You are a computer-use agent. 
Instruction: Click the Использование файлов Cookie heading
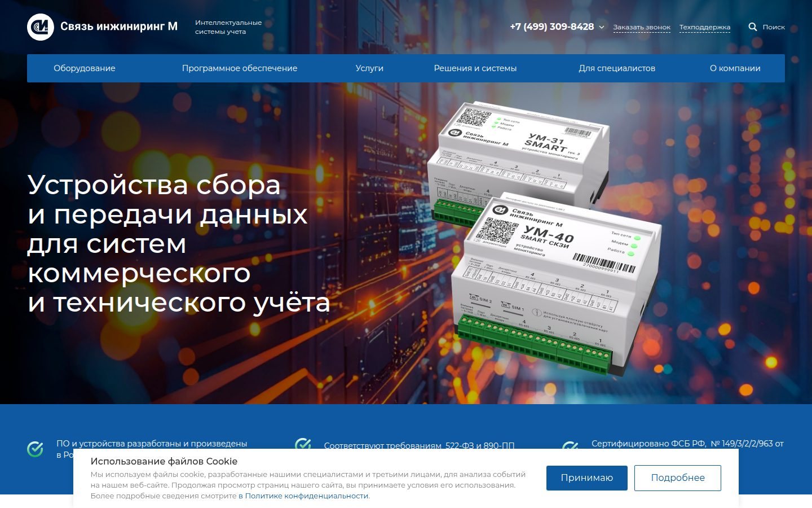point(164,461)
